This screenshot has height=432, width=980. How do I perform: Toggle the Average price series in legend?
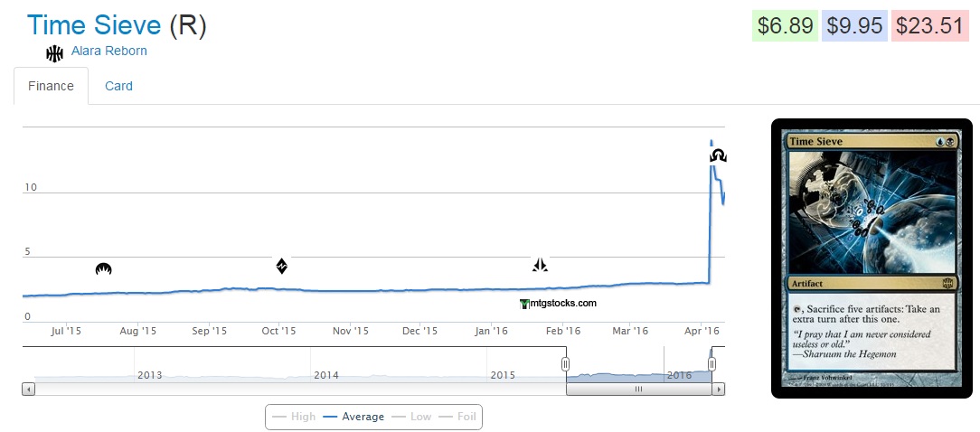353,417
